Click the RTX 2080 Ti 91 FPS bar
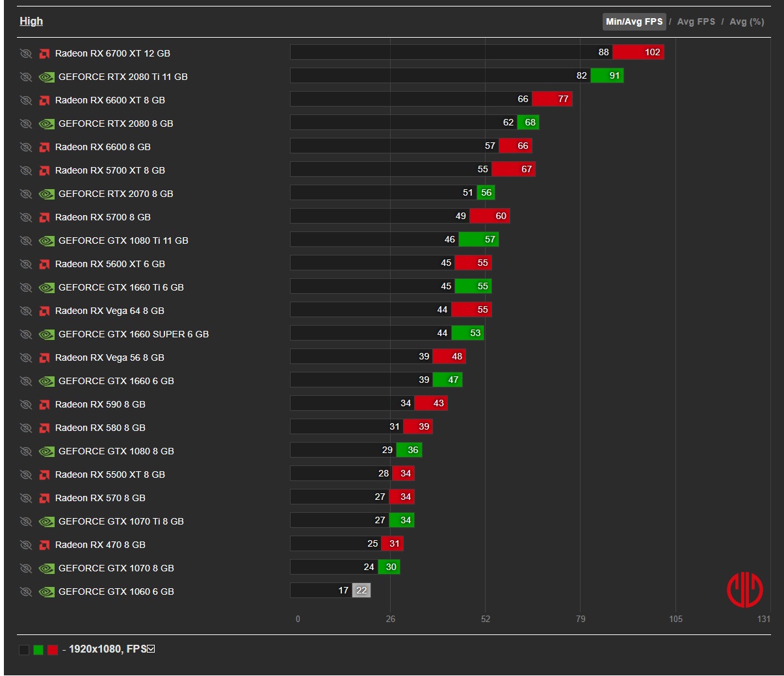The height and width of the screenshot is (676, 784). click(607, 75)
